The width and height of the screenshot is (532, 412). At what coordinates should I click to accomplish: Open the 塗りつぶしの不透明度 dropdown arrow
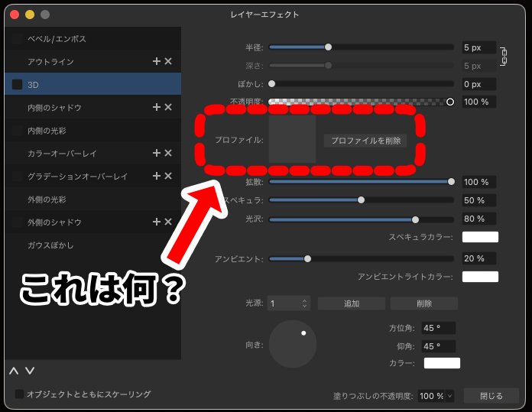point(449,396)
